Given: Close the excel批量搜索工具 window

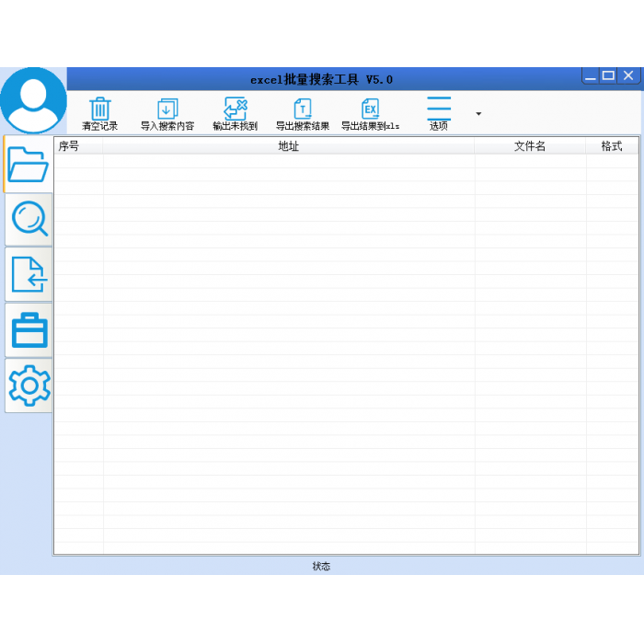Looking at the screenshot, I should tap(628, 76).
